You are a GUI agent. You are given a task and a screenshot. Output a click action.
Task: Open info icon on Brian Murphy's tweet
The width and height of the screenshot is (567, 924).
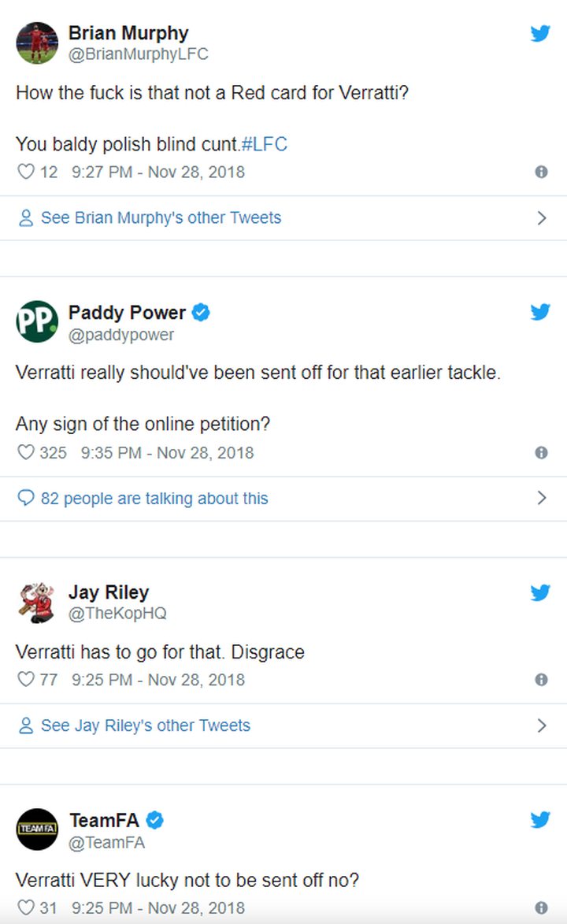point(541,172)
